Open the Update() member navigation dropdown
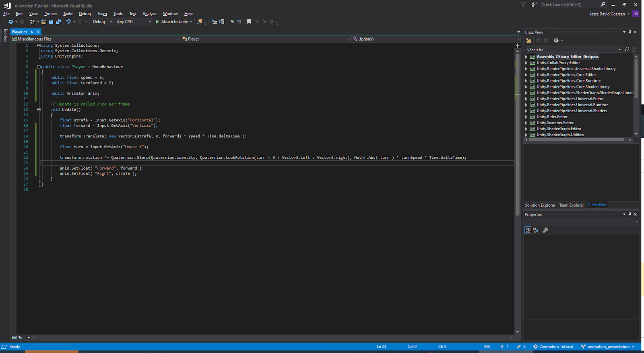The image size is (644, 353). (436, 39)
